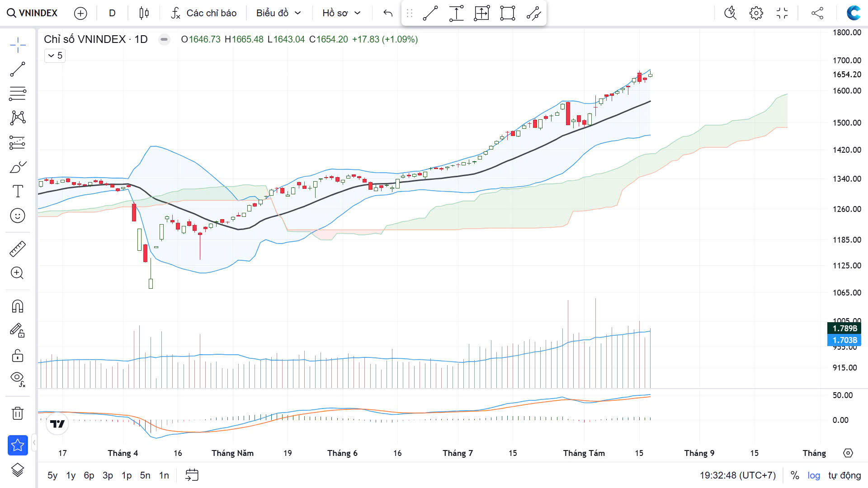868x488 pixels.
Task: Expand the Biểu đồ dropdown
Action: 278,13
